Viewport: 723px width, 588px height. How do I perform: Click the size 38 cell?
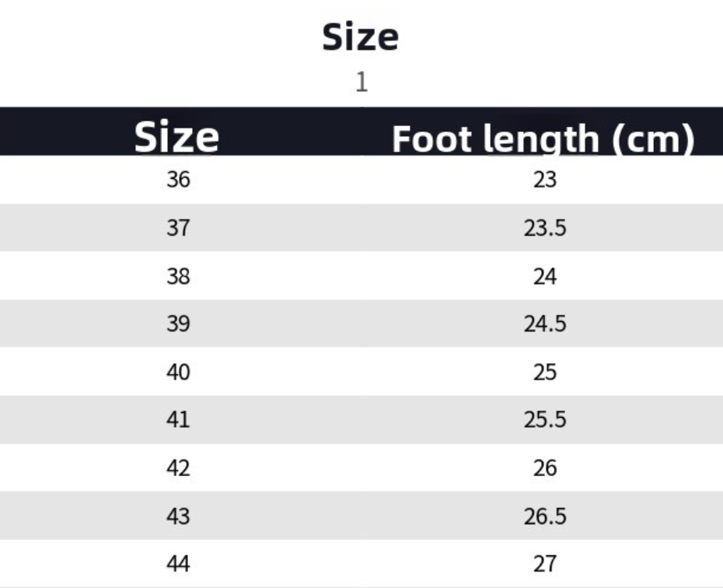click(x=178, y=276)
